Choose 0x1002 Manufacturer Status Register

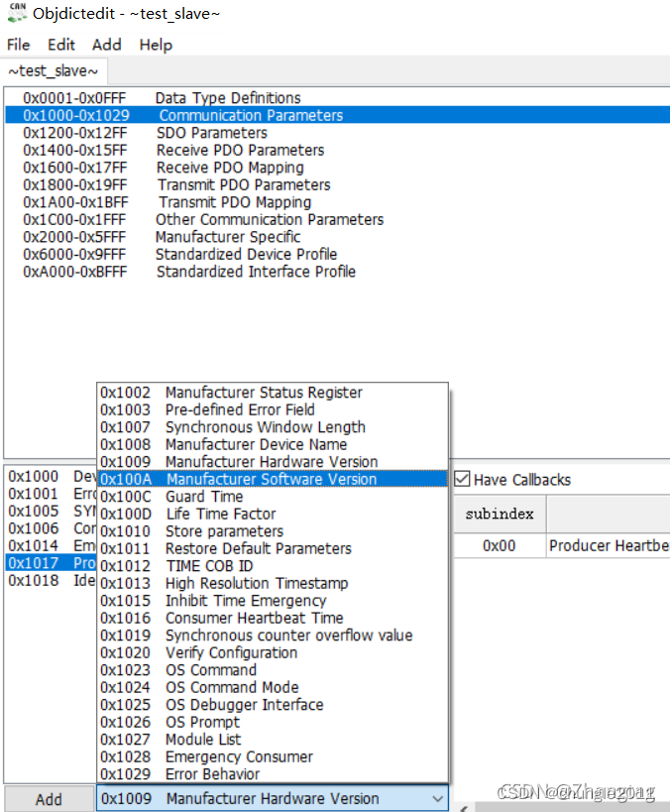(x=273, y=393)
